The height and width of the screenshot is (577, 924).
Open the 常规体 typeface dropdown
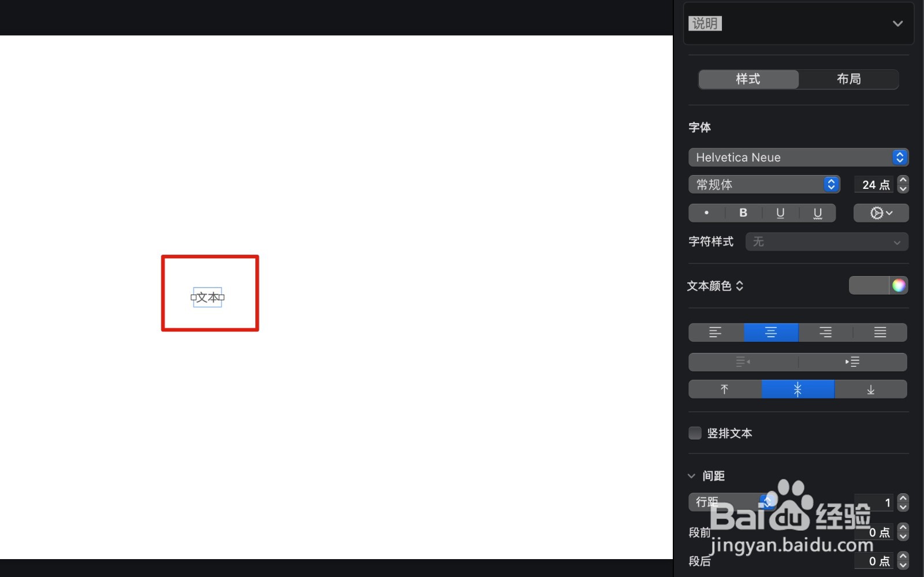[764, 184]
